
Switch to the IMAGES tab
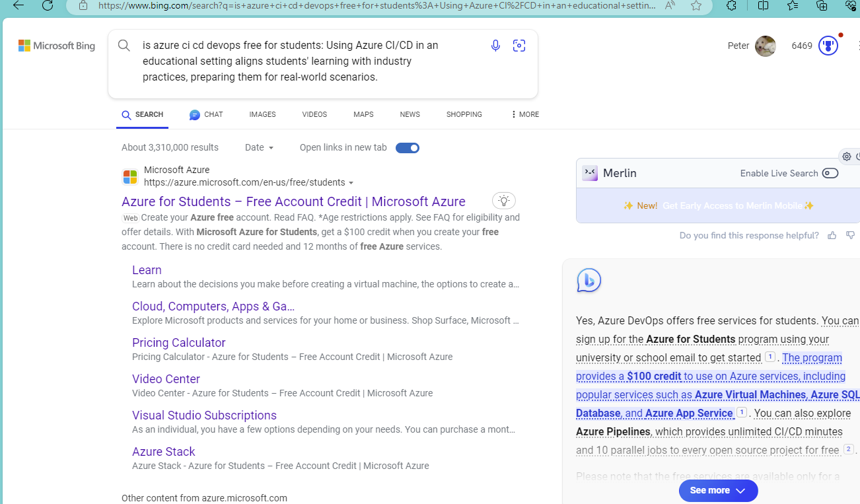[262, 114]
